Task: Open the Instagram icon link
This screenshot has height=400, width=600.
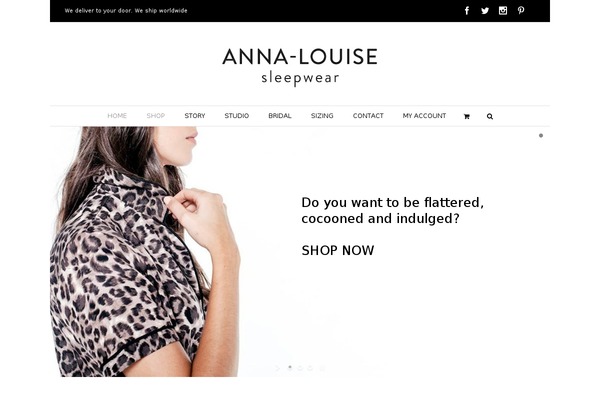Action: [503, 11]
